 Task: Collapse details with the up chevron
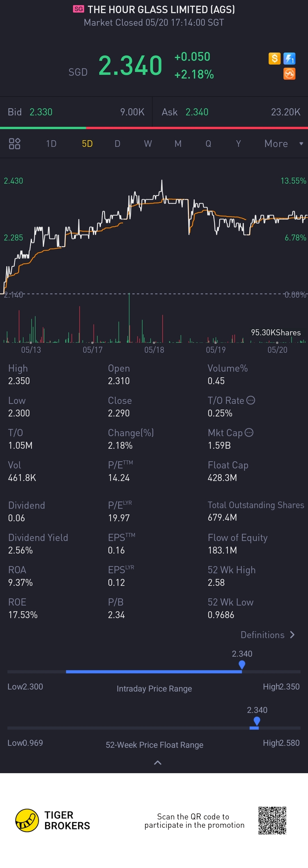click(x=157, y=763)
